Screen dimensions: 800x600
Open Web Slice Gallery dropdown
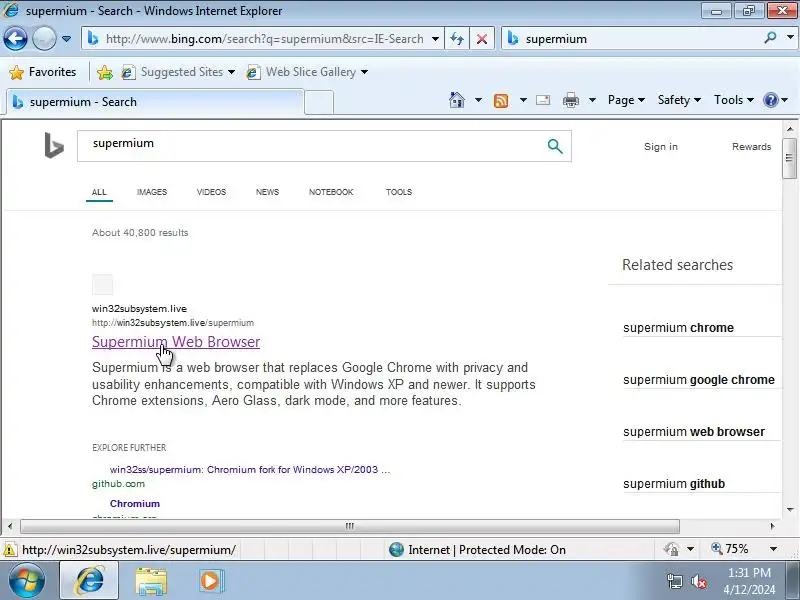(307, 72)
